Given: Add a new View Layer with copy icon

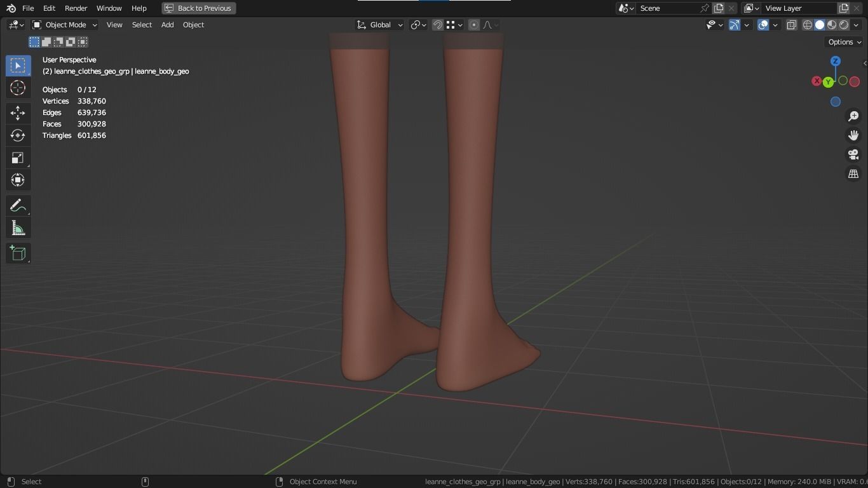Looking at the screenshot, I should (844, 8).
